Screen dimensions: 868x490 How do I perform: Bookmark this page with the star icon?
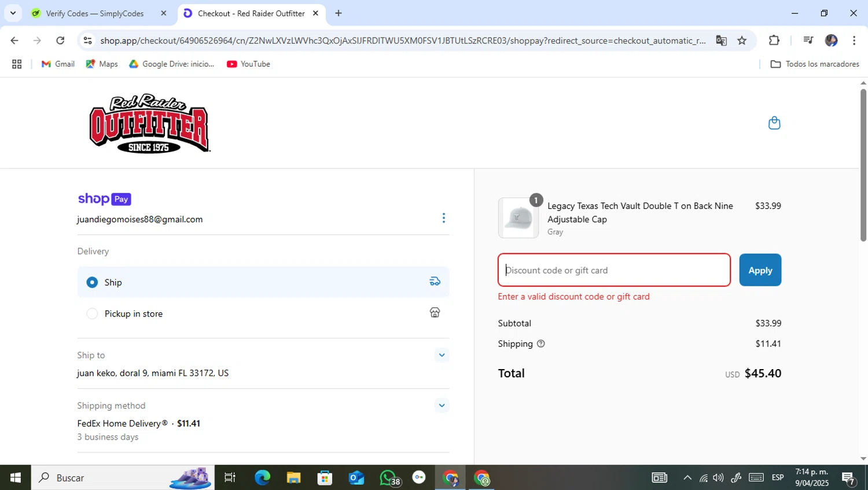click(742, 40)
